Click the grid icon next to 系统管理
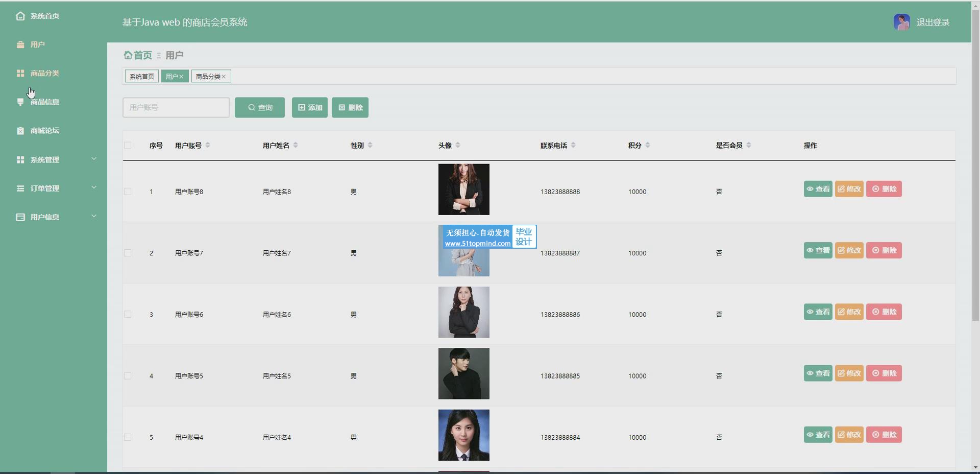 (x=20, y=160)
